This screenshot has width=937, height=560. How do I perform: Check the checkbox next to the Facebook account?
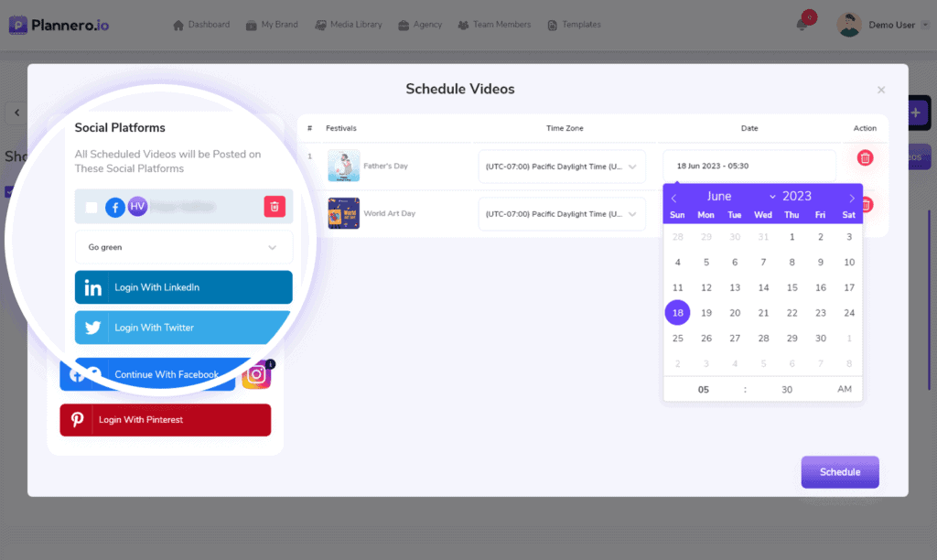point(90,207)
